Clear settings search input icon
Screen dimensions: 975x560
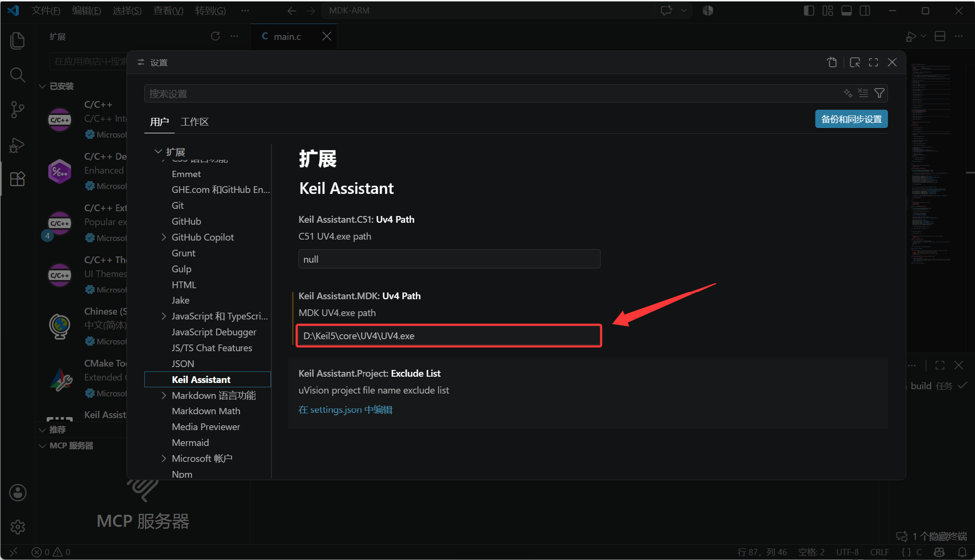coord(863,93)
